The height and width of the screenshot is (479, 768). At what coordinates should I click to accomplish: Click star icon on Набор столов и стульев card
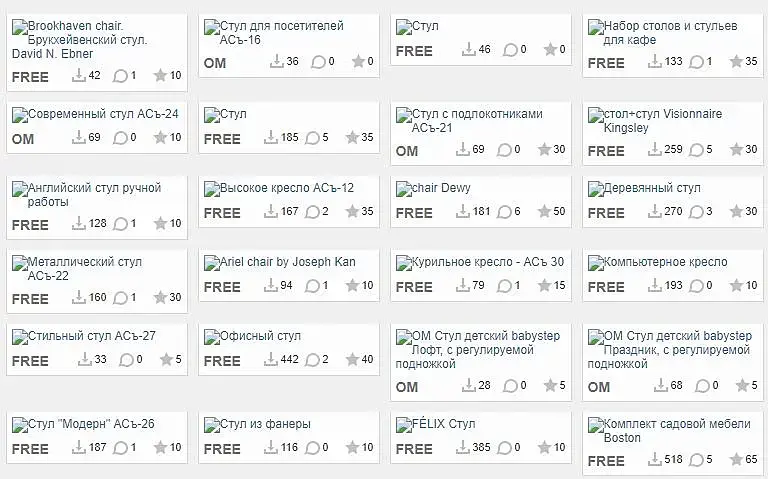(x=736, y=62)
